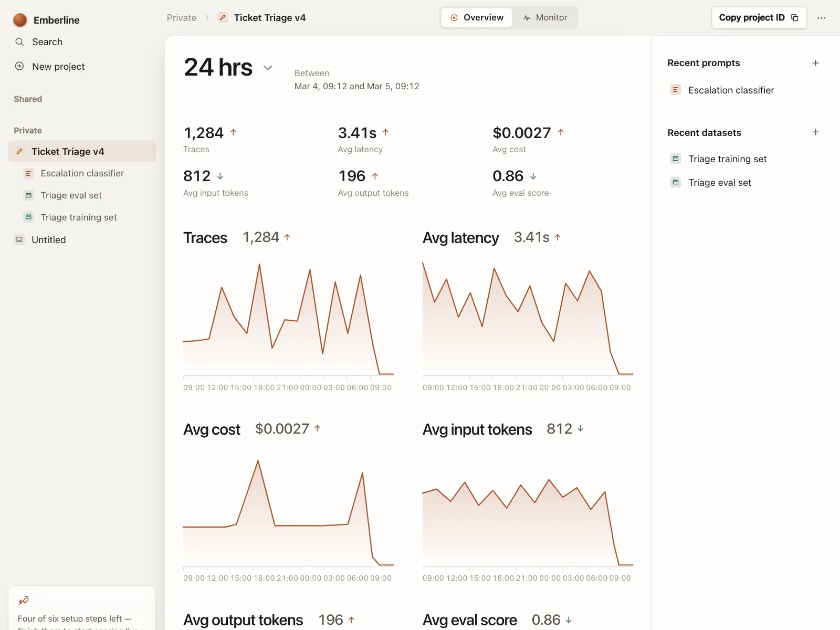Click the Traces chart heading

coord(205,238)
